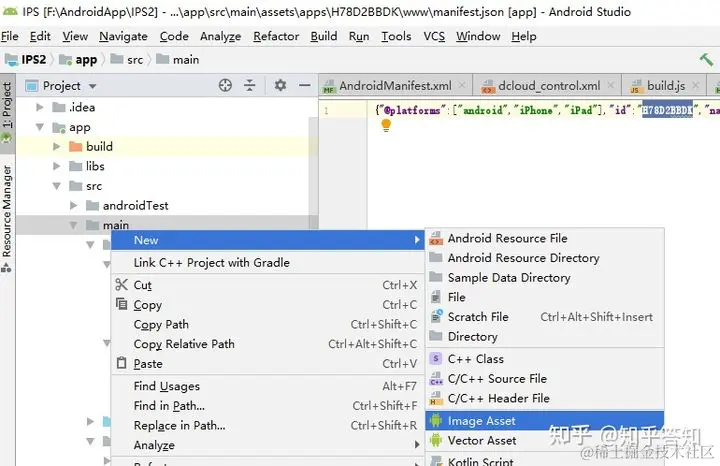The width and height of the screenshot is (720, 466).
Task: Open the Tools menu
Action: [x=396, y=36]
